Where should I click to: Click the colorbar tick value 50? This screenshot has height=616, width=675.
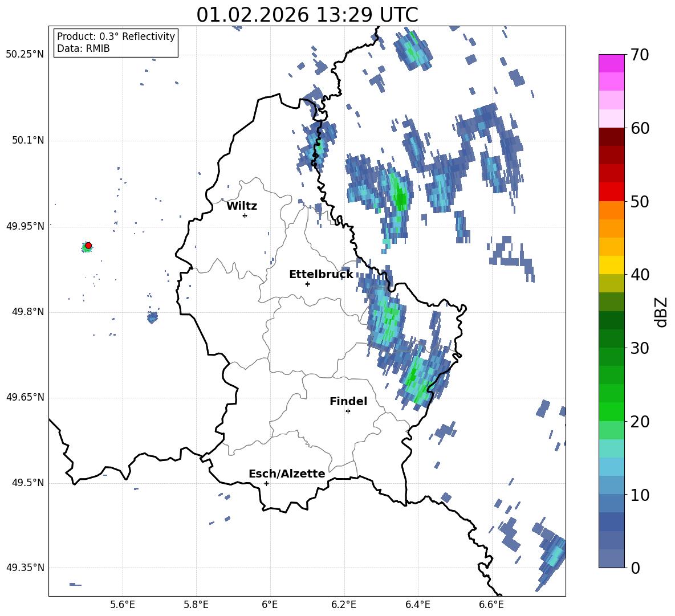coord(640,202)
